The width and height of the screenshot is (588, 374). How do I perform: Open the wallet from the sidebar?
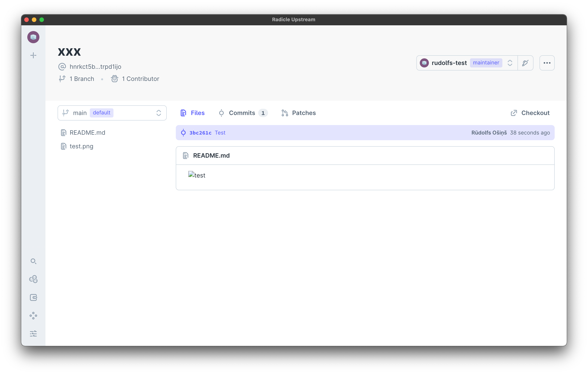tap(33, 297)
